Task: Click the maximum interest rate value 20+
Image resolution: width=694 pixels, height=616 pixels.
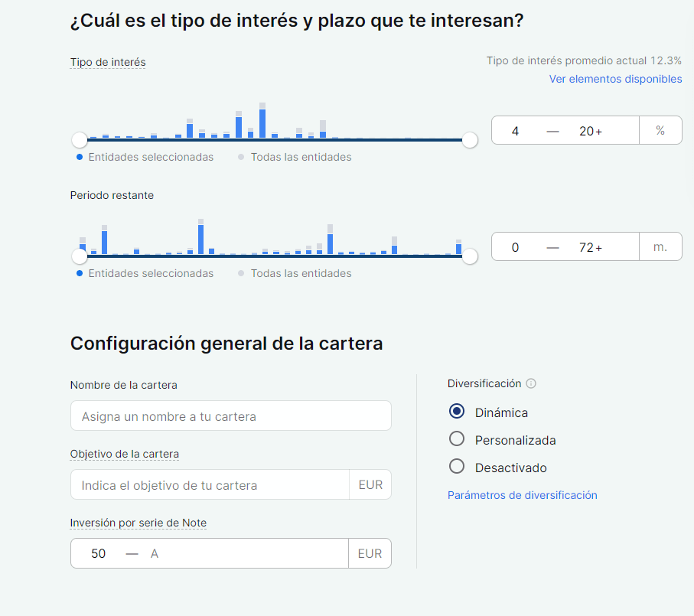Action: coord(591,131)
